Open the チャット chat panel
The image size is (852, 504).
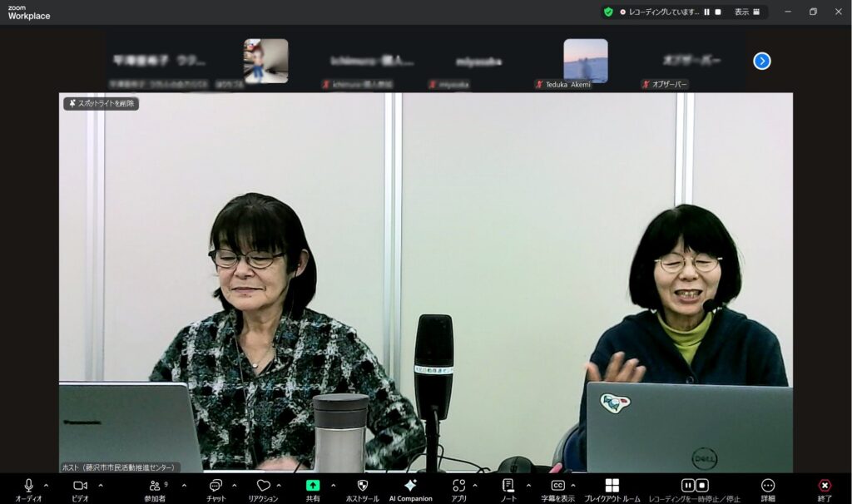click(x=215, y=486)
